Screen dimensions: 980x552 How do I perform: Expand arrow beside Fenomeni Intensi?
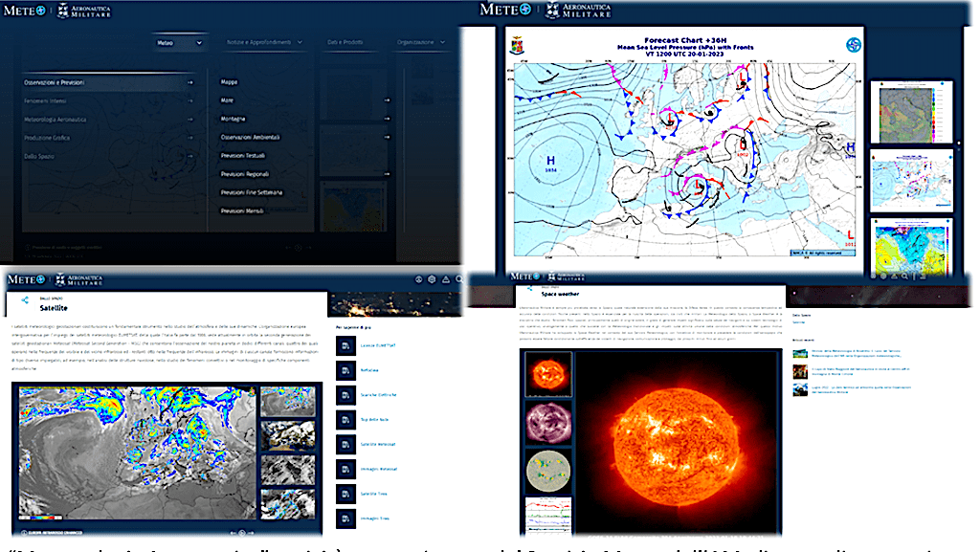[x=190, y=101]
